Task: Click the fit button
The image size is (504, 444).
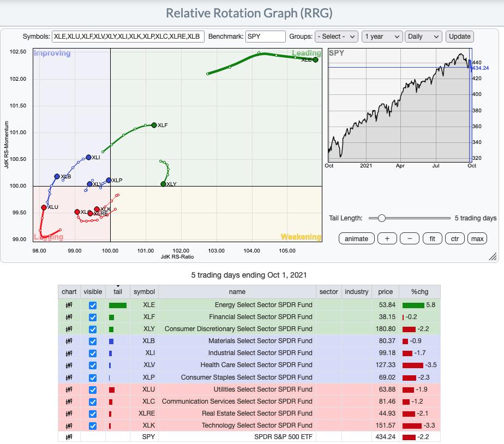Action: point(433,239)
